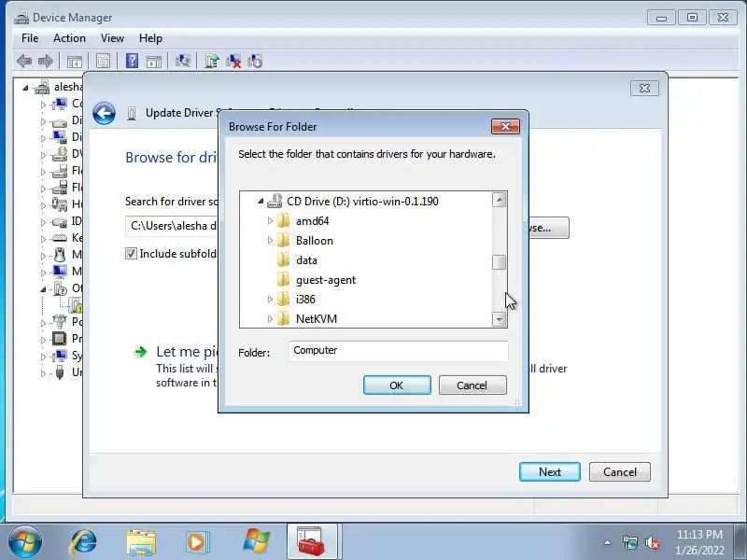
Task: Click the guest-agent folder icon
Action: coord(283,279)
